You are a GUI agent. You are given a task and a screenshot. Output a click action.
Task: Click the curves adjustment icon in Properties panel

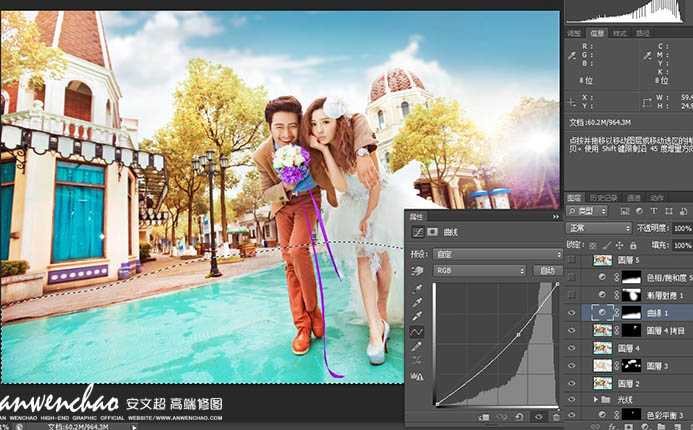[417, 232]
